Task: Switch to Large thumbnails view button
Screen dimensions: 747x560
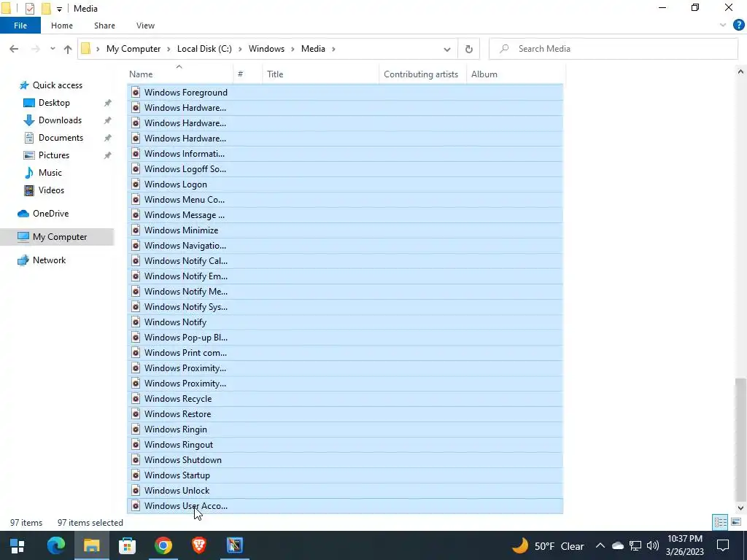Action: click(x=736, y=522)
